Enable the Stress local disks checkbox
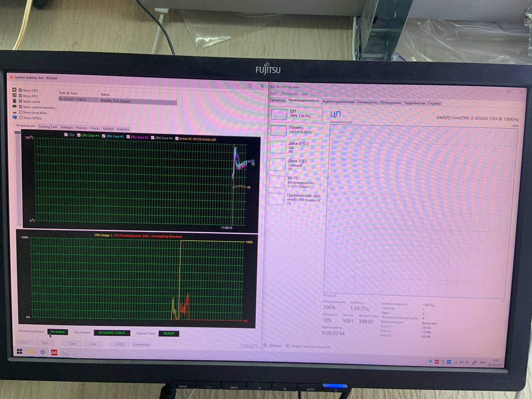This screenshot has height=399, width=532. pyautogui.click(x=21, y=112)
